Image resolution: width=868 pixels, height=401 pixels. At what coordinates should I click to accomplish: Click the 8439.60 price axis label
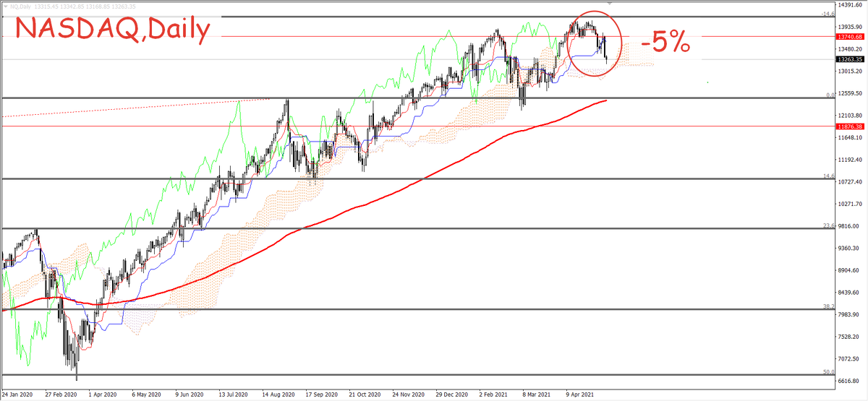click(848, 293)
